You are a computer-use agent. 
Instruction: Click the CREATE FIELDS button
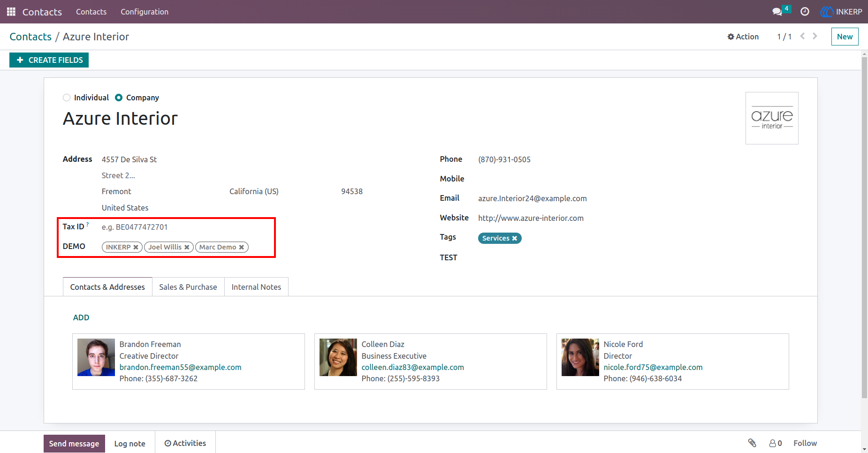(49, 60)
